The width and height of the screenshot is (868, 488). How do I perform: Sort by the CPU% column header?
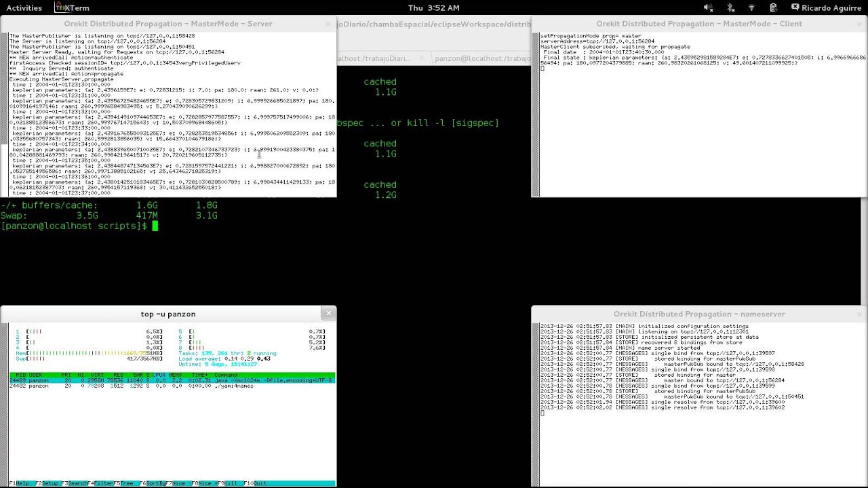(159, 375)
